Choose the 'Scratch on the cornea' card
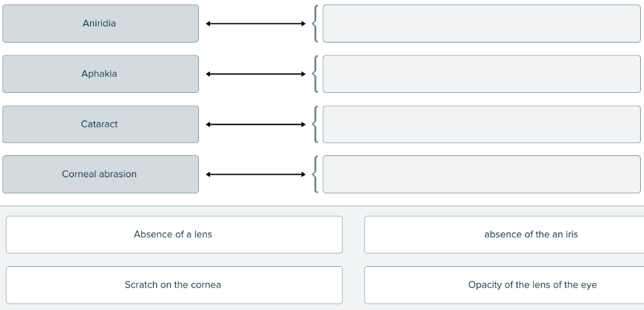This screenshot has height=310, width=644. coord(174,285)
